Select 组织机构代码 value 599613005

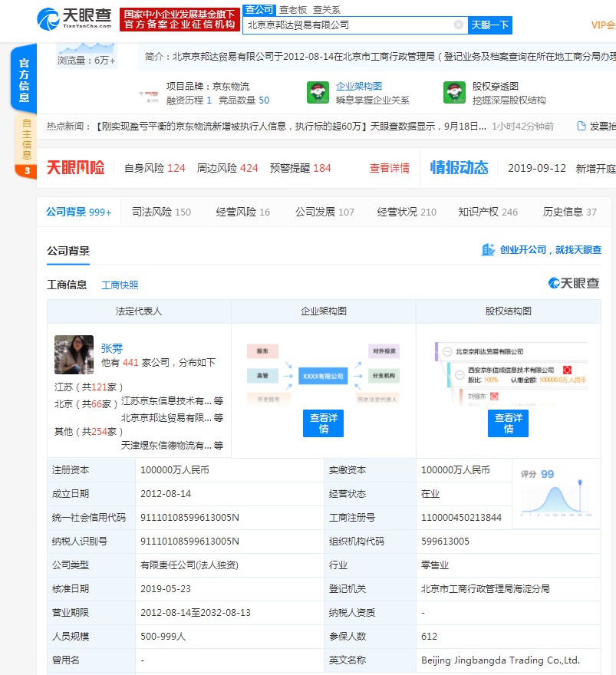point(445,541)
